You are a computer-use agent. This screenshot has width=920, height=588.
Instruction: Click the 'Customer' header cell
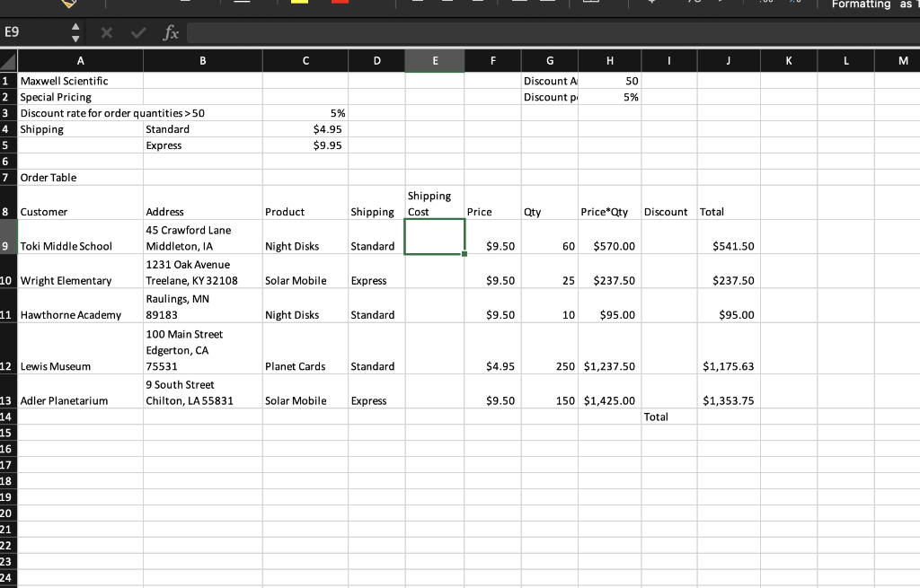click(x=80, y=203)
